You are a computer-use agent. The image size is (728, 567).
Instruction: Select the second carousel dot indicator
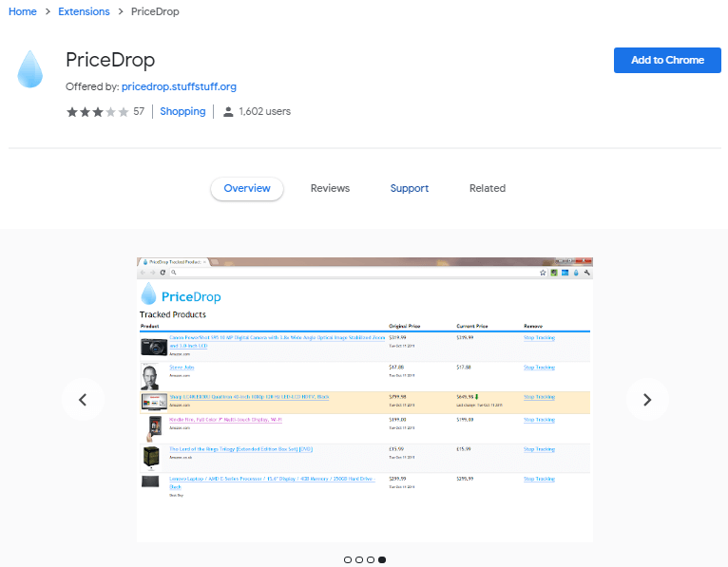tap(359, 559)
